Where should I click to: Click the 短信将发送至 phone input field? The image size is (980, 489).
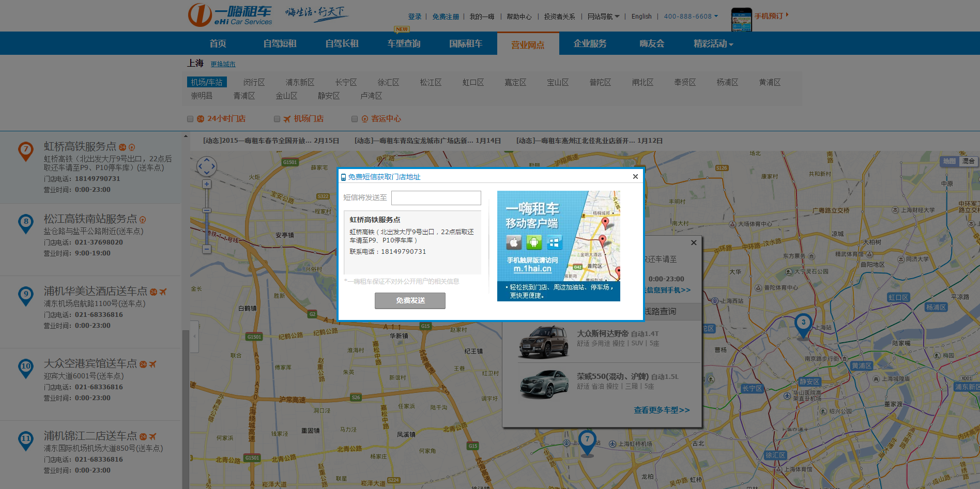[436, 198]
